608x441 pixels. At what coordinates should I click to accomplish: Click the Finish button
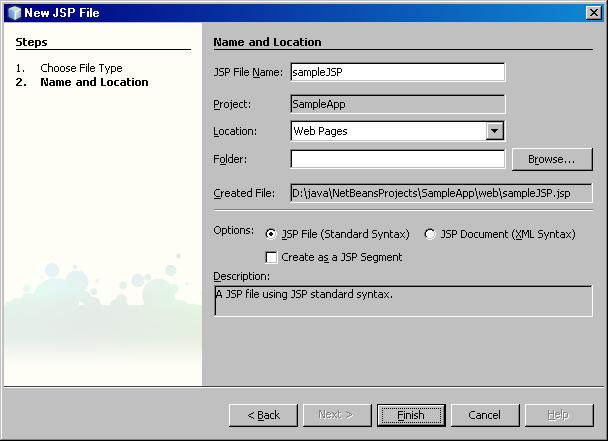[411, 415]
